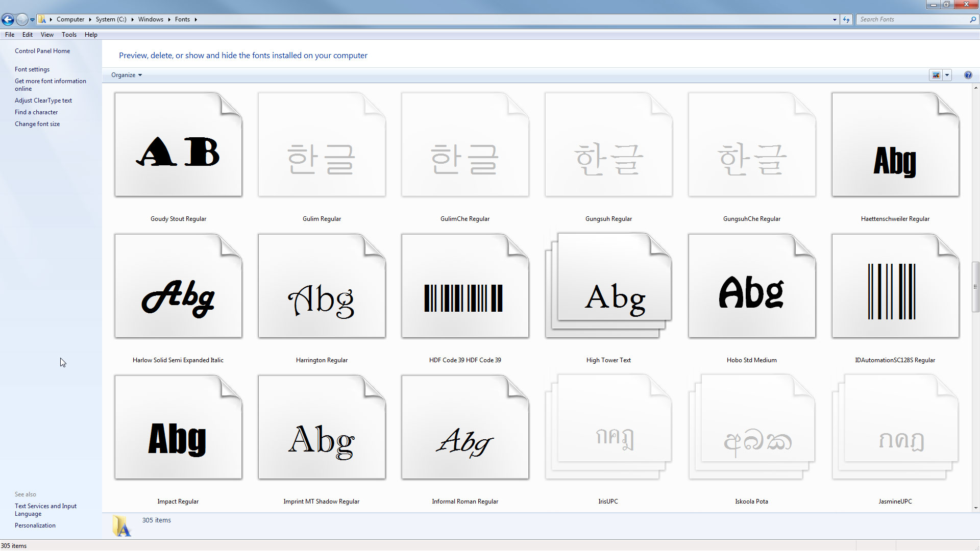Select the HDF Code 39 barcode font
The image size is (980, 551).
465,286
